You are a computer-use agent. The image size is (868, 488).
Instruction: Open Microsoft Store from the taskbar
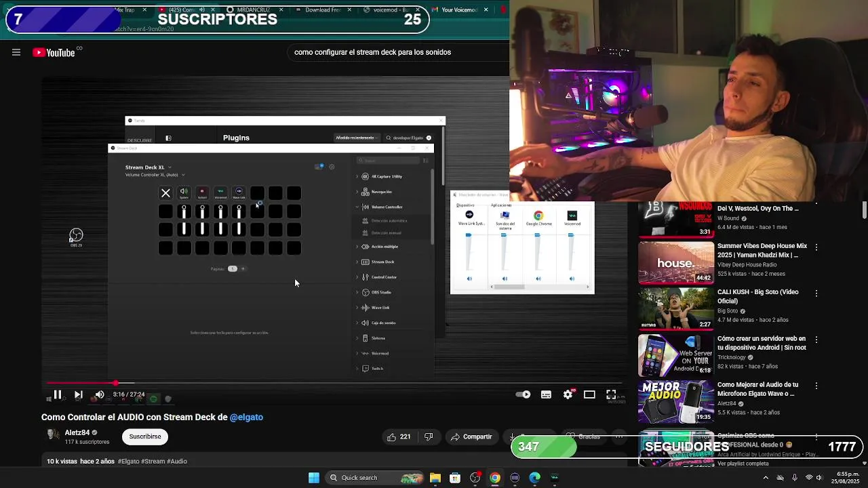455,478
